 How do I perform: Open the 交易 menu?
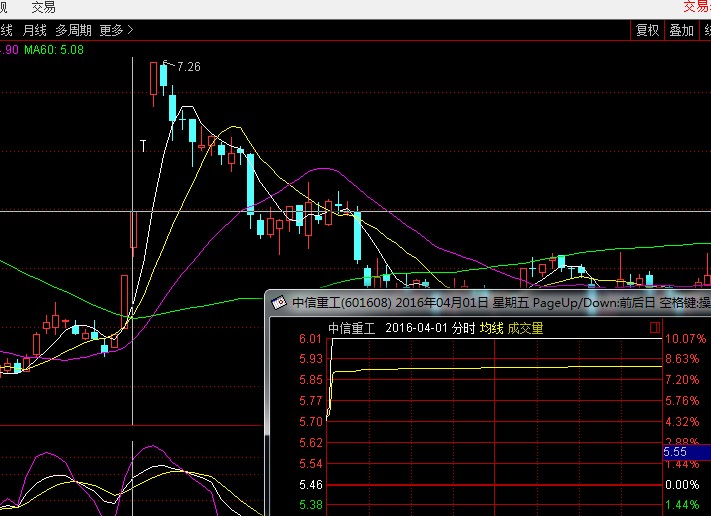43,7
